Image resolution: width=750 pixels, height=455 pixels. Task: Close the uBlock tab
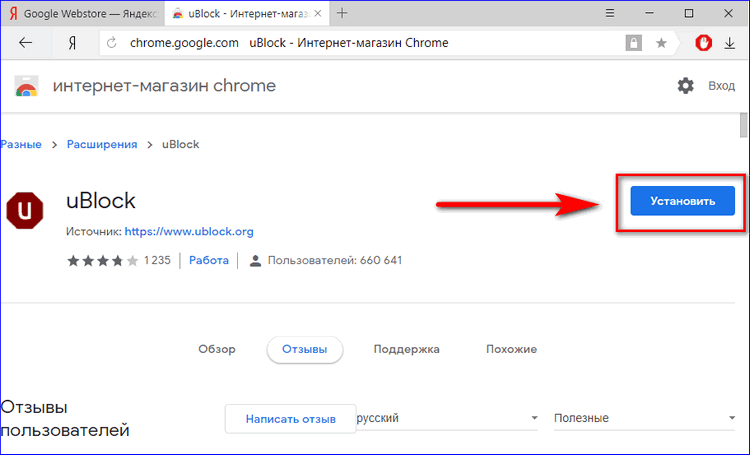pos(318,13)
